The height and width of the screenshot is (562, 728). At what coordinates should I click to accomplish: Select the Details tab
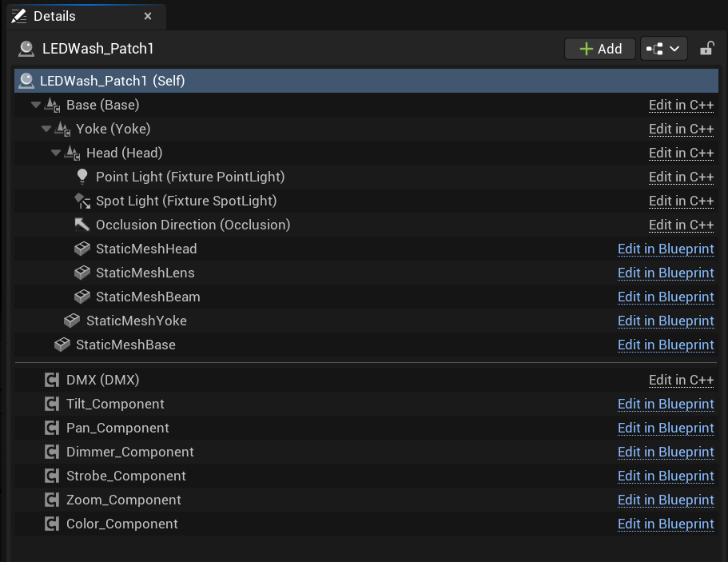(x=86, y=16)
